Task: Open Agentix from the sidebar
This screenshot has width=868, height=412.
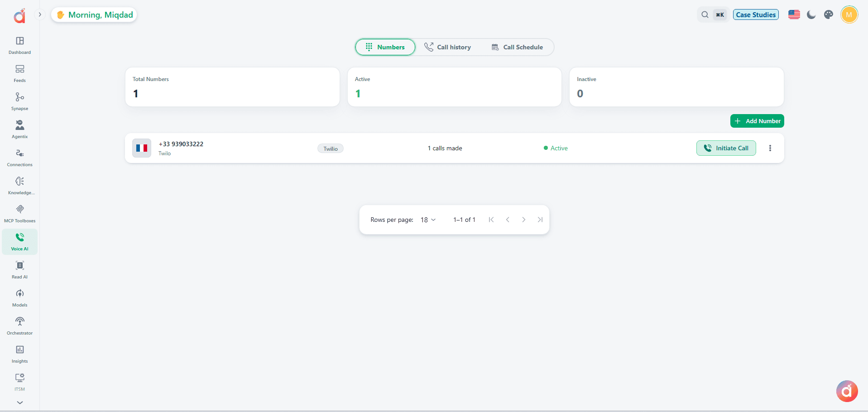Action: pos(20,130)
